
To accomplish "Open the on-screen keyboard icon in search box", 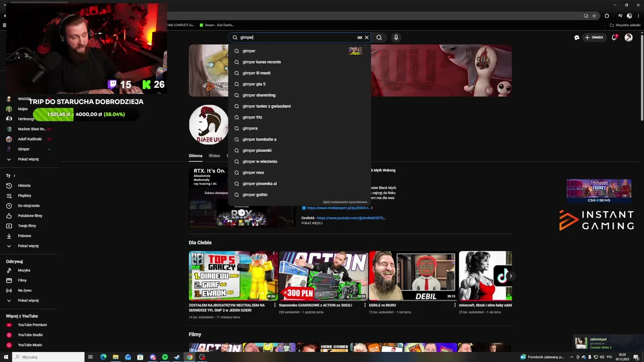I will pos(360,37).
